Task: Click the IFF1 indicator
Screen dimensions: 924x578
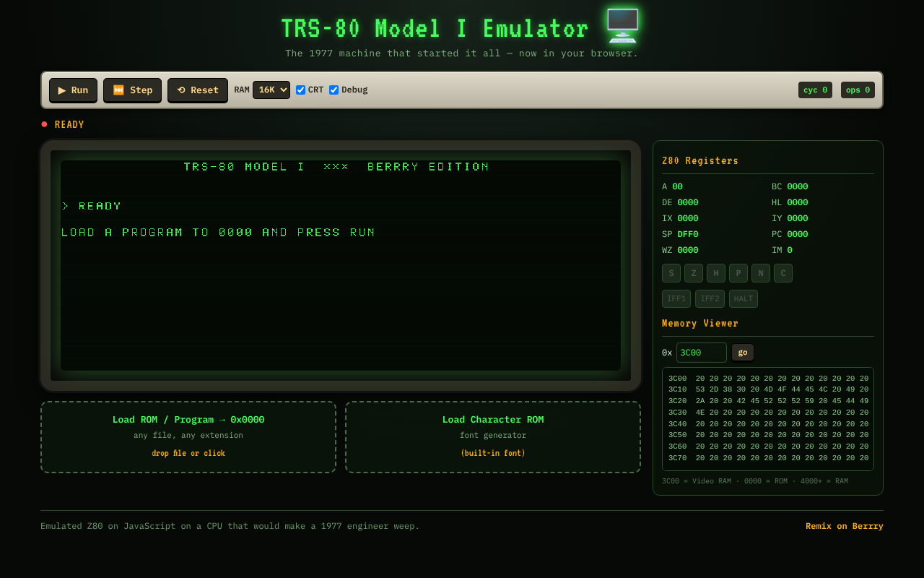Action: coord(676,298)
